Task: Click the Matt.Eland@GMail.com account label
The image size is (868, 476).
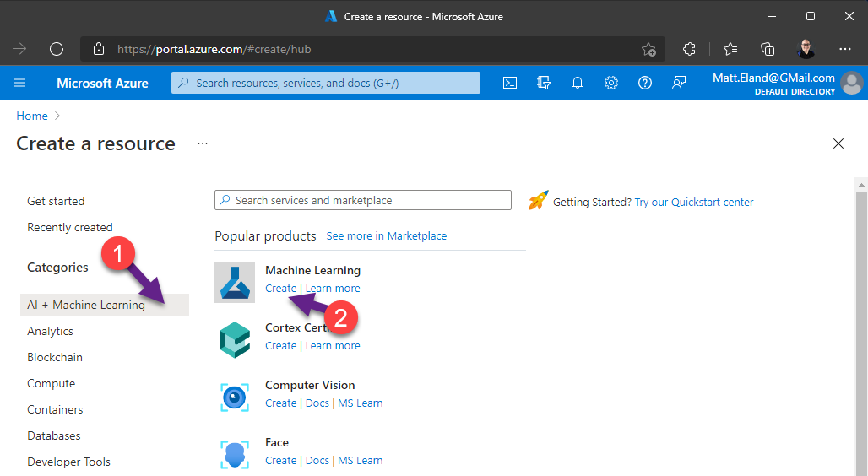Action: click(x=773, y=78)
